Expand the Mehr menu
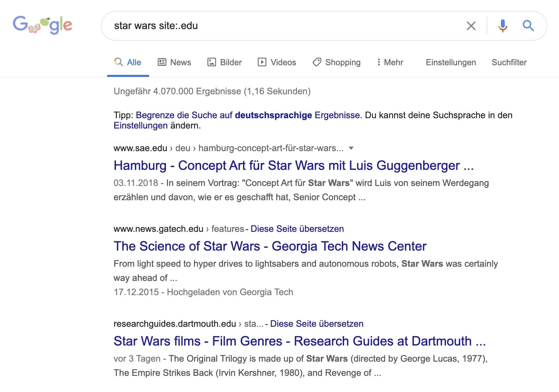The height and width of the screenshot is (392, 559). (390, 62)
